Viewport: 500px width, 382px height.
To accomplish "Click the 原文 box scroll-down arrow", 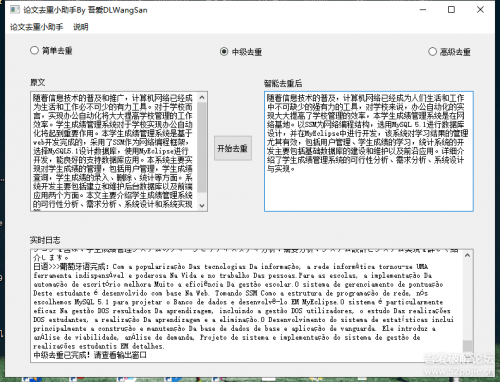I will coord(202,206).
